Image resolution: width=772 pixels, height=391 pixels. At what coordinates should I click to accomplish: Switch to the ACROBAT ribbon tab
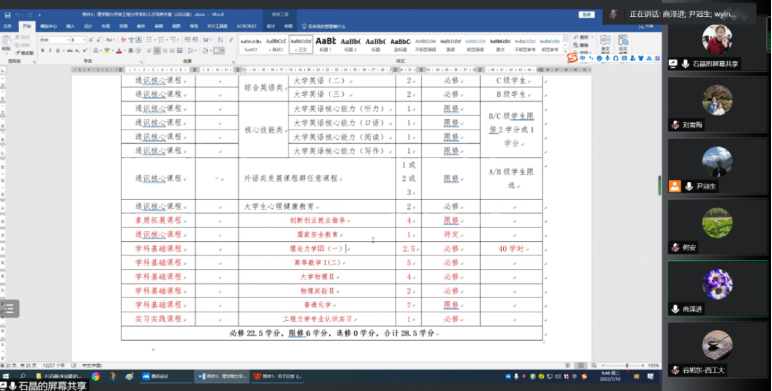pos(246,26)
